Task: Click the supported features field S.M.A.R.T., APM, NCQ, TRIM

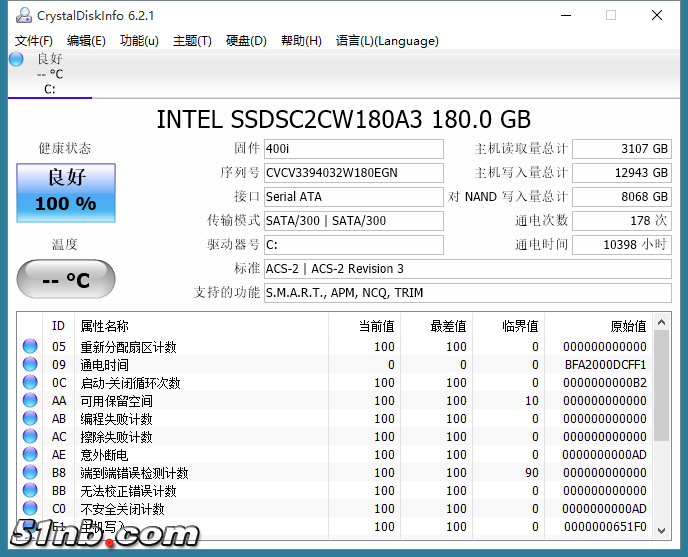Action: pos(468,293)
